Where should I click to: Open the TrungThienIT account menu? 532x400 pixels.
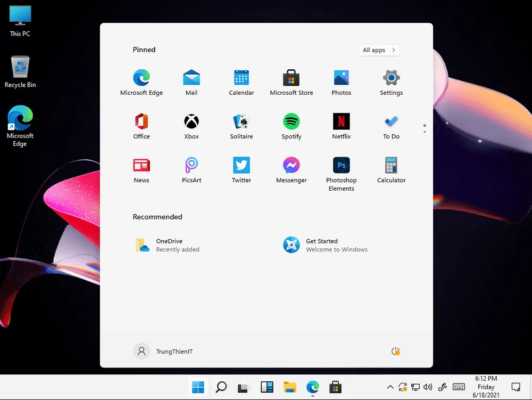(x=162, y=351)
